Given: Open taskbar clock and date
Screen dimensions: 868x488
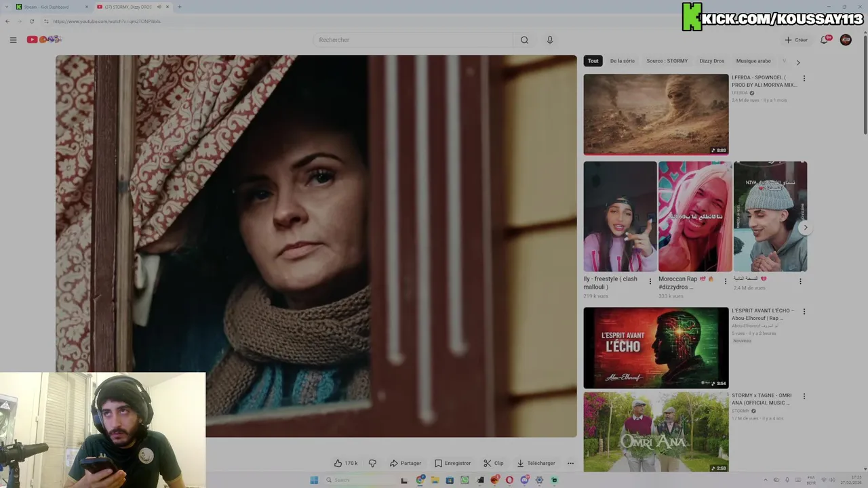Looking at the screenshot, I should pos(851,480).
